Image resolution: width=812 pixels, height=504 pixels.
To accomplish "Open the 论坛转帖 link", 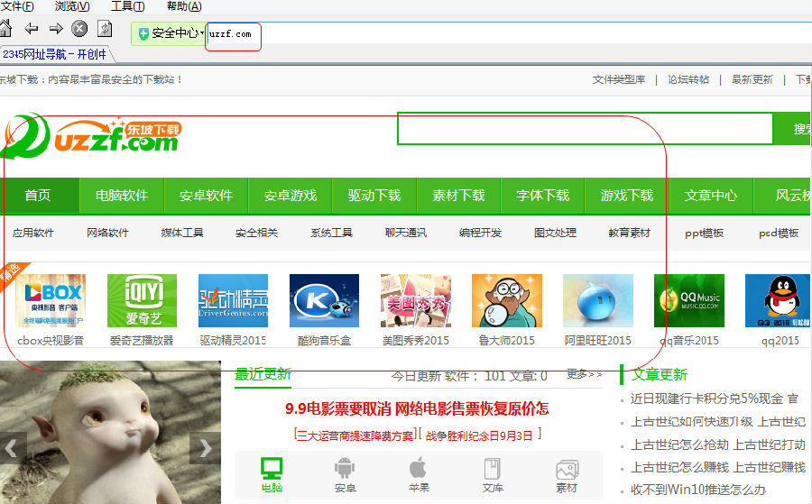I will click(x=688, y=79).
